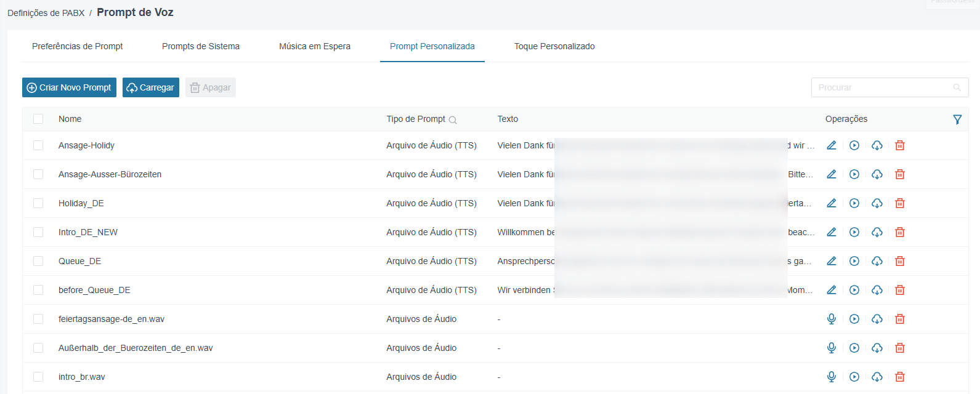980x394 pixels.
Task: Edit the Intro_DE_NEW prompt
Action: tap(832, 232)
